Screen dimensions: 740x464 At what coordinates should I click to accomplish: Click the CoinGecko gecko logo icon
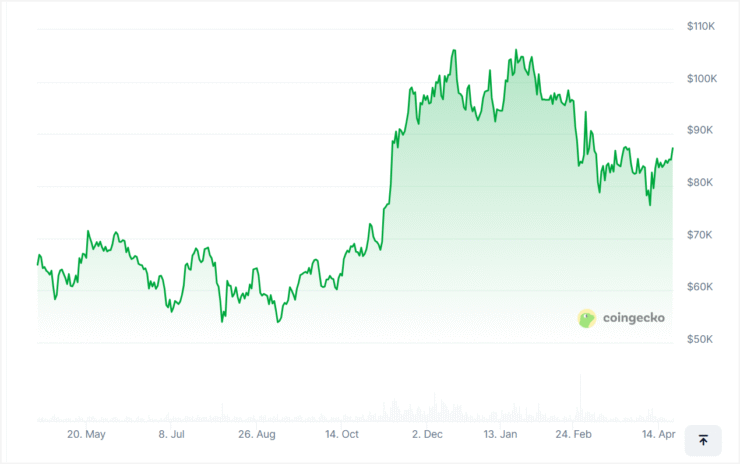587,318
